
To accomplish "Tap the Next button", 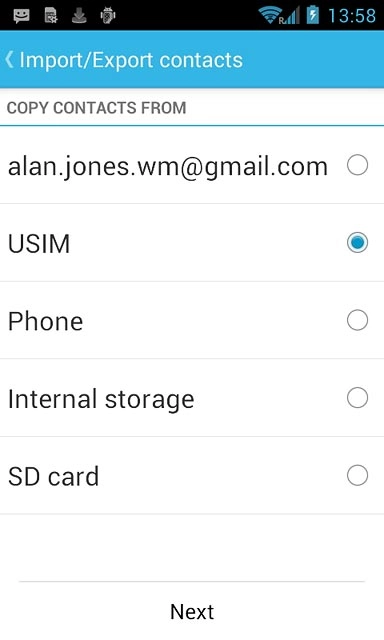I will click(x=192, y=611).
